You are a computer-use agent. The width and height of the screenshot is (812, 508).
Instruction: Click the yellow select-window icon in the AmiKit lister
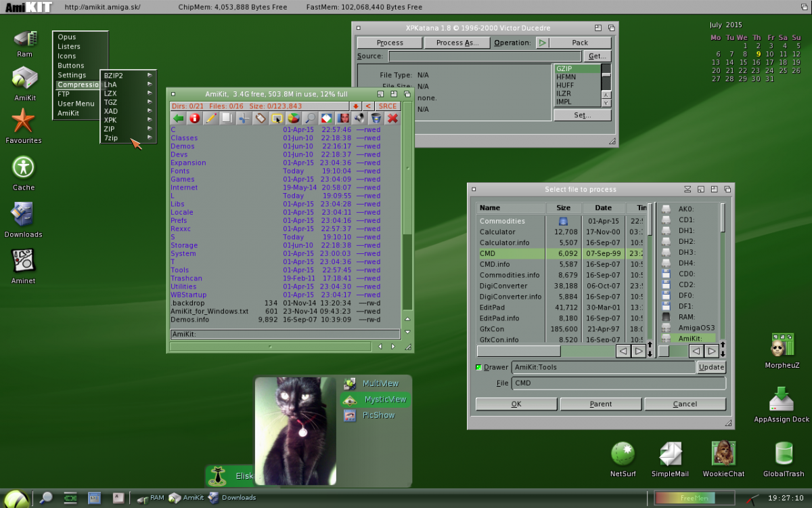coord(277,119)
